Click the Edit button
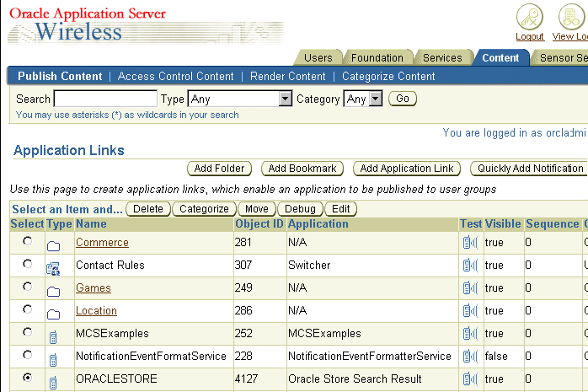 (340, 209)
